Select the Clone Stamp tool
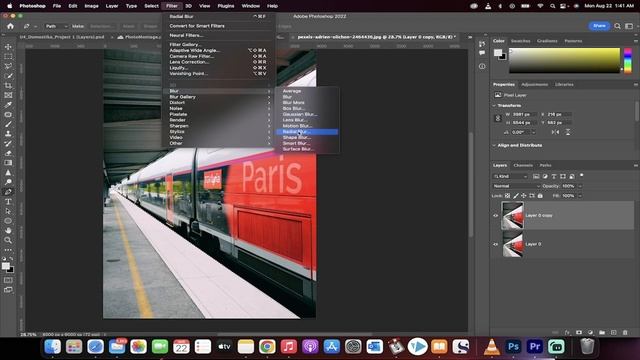The width and height of the screenshot is (640, 360). [8, 134]
